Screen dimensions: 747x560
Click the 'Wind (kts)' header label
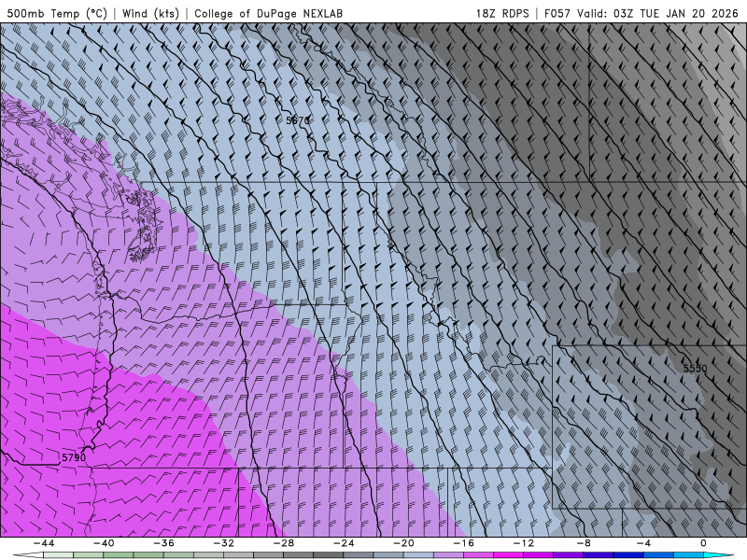click(150, 13)
